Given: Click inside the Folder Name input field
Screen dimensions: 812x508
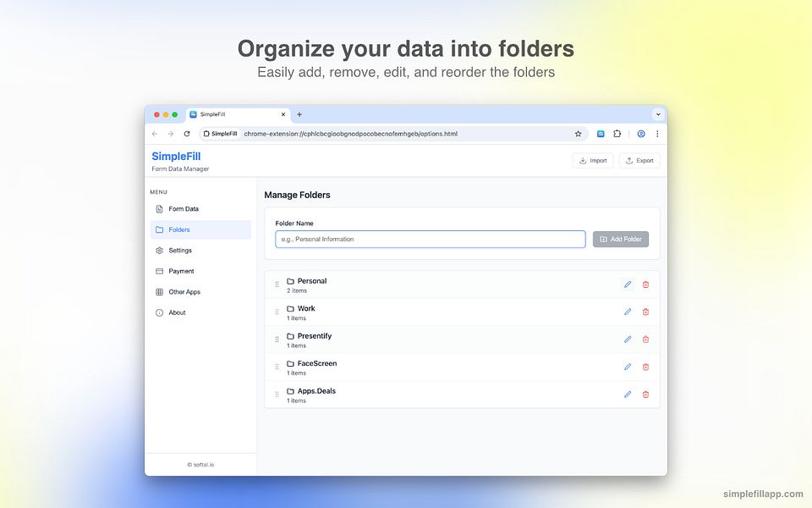Looking at the screenshot, I should coord(430,239).
